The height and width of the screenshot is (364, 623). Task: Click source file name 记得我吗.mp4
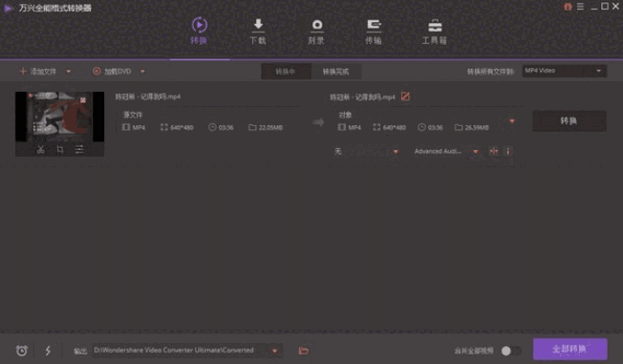[x=148, y=96]
